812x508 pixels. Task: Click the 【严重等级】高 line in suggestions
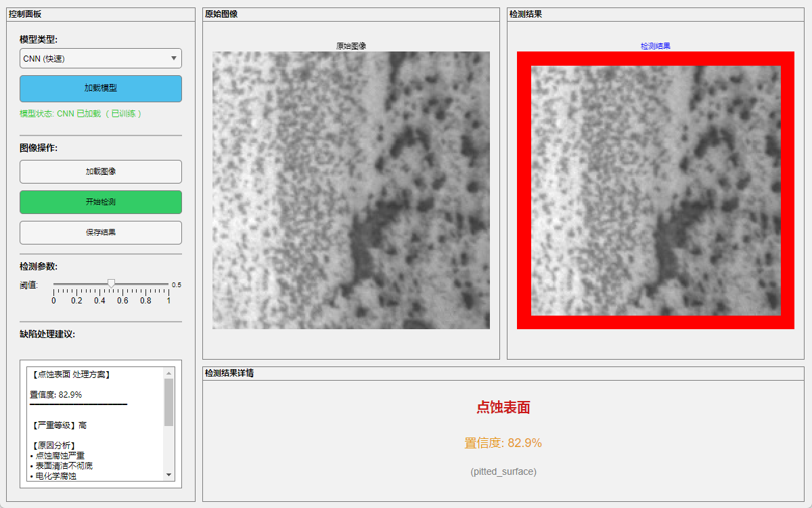point(59,425)
